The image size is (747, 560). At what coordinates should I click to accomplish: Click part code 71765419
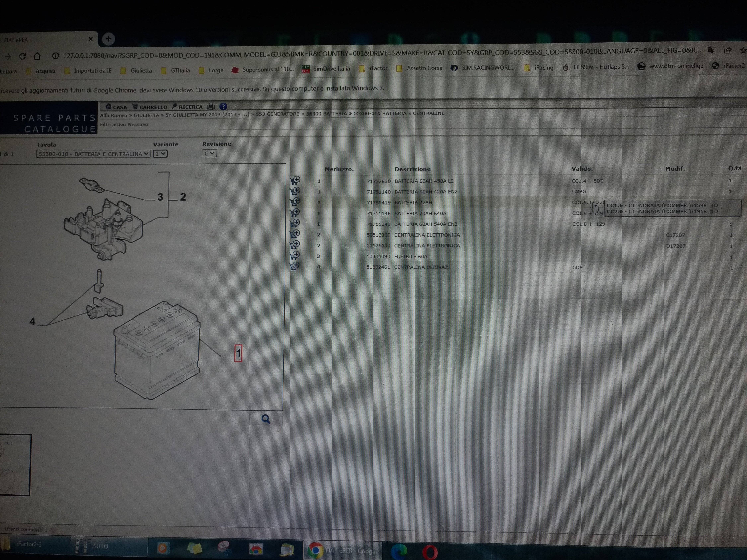379,203
